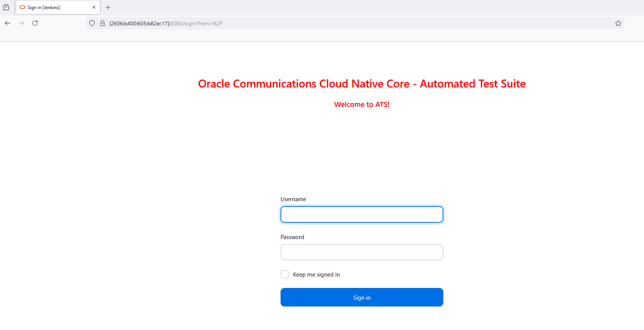Enable the Keep me signed in checkbox
This screenshot has width=644, height=330.
[285, 274]
